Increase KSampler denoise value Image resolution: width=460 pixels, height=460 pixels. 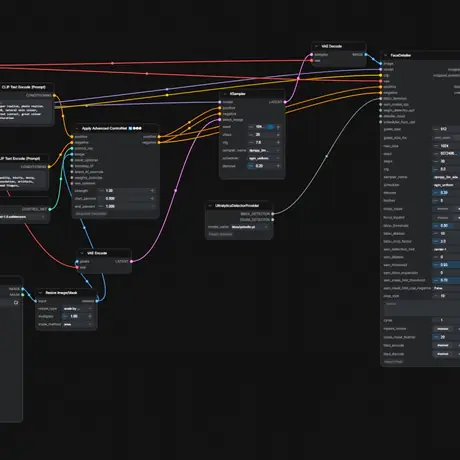click(x=278, y=166)
